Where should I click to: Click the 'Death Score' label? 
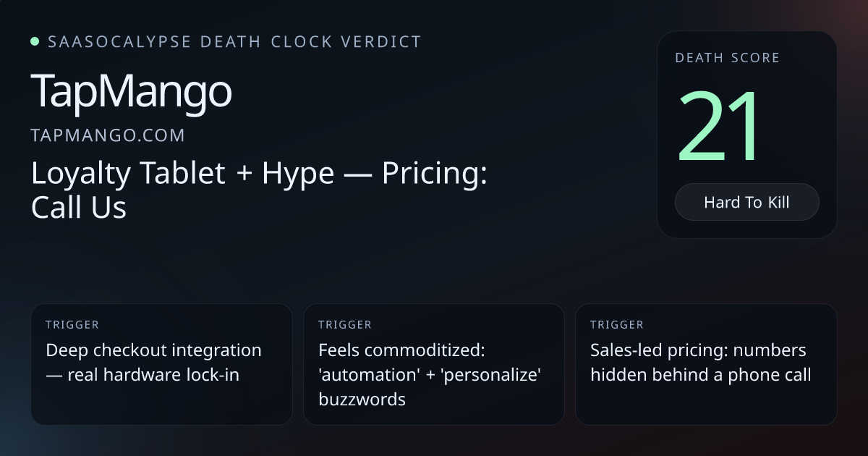[727, 58]
